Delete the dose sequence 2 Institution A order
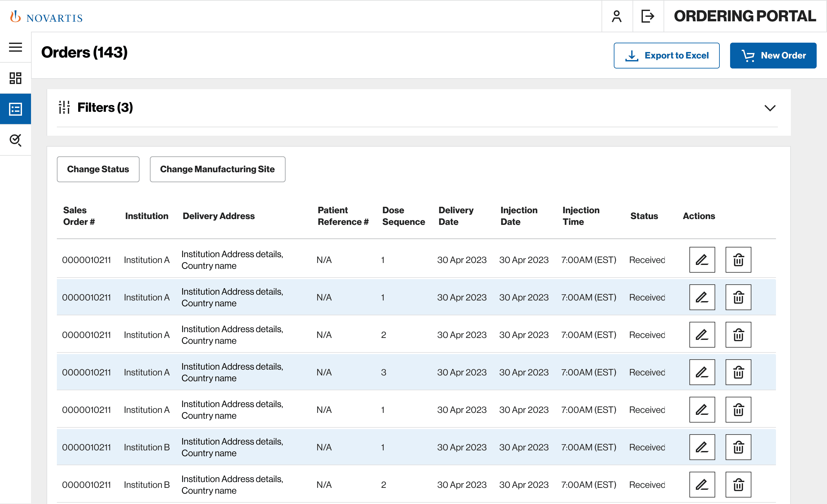This screenshot has width=827, height=504. pyautogui.click(x=738, y=334)
